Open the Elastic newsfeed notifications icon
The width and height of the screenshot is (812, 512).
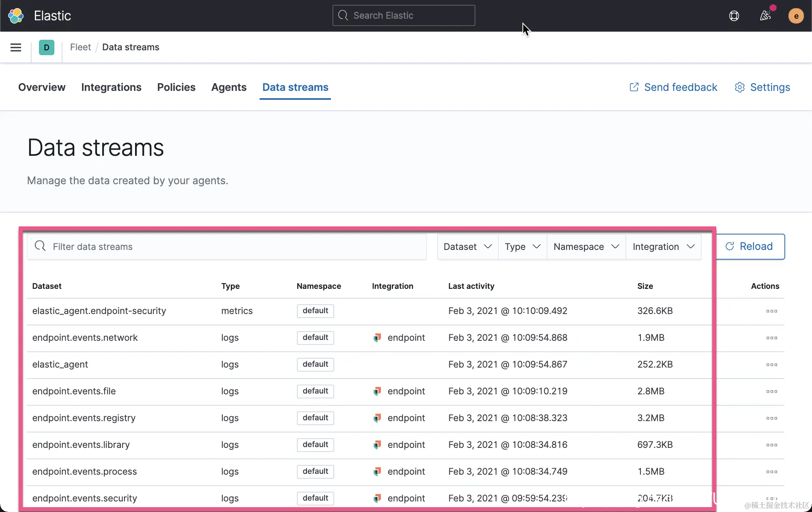point(766,16)
